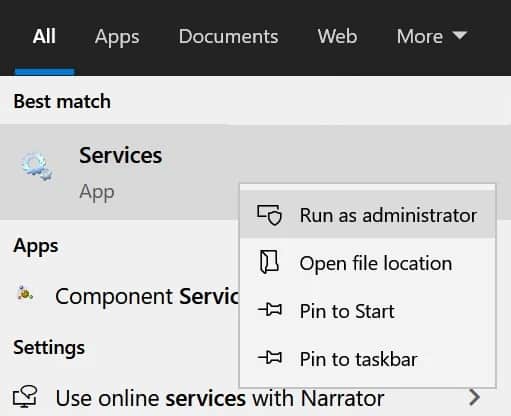Image resolution: width=511 pixels, height=416 pixels.
Task: Expand the Narrator result chevron arrow
Action: point(474,397)
